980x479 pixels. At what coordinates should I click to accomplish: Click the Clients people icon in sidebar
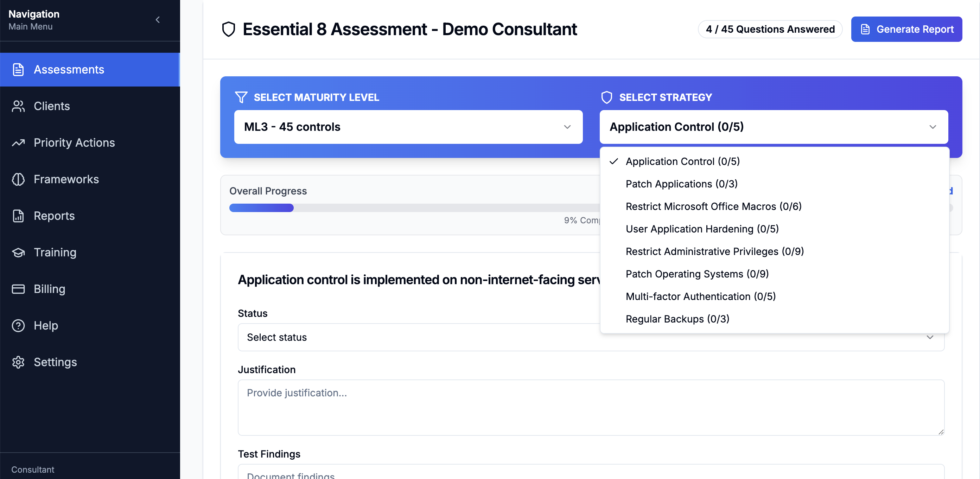pyautogui.click(x=18, y=106)
